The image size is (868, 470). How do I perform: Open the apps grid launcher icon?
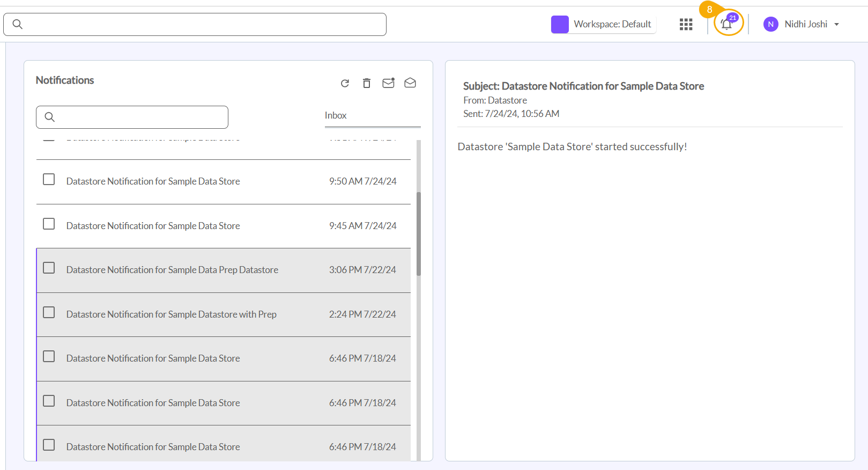pyautogui.click(x=686, y=24)
